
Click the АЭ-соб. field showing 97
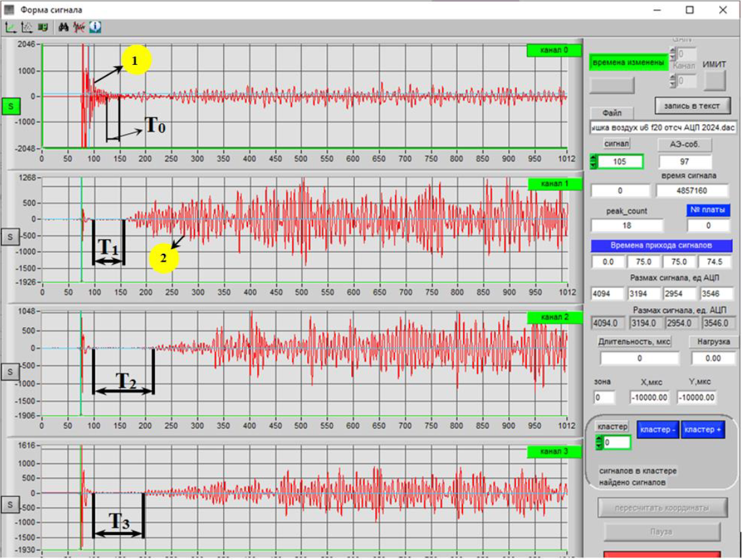point(685,161)
